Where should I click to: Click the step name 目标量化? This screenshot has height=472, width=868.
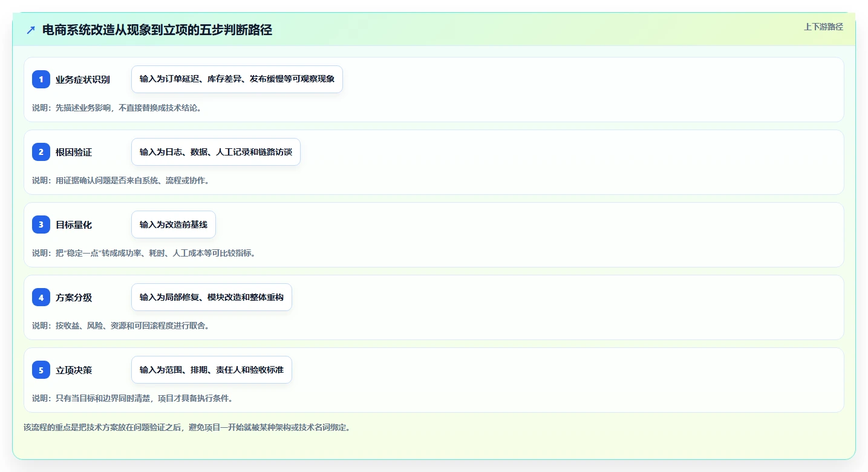point(74,225)
